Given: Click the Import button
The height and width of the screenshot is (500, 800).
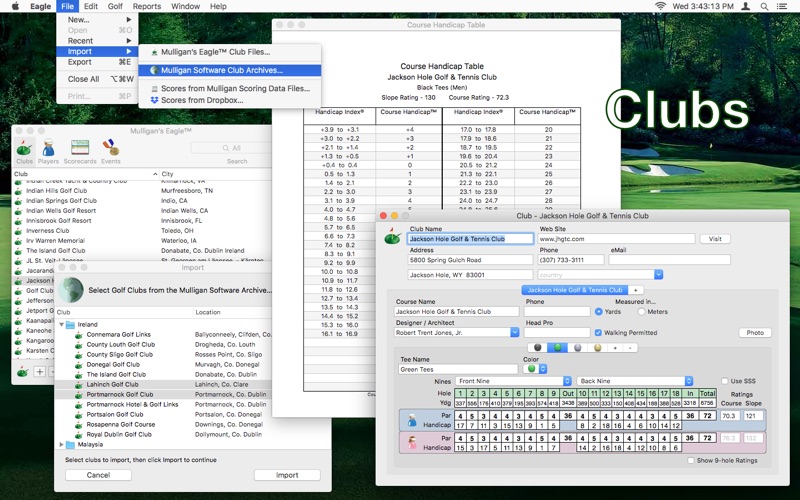Looking at the screenshot, I should coord(287,475).
